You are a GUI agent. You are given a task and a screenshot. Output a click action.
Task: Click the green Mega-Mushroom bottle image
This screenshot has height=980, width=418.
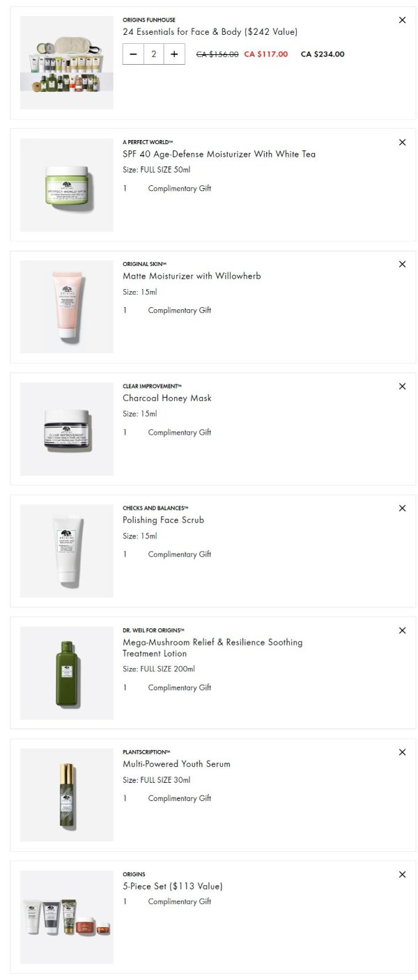[67, 673]
